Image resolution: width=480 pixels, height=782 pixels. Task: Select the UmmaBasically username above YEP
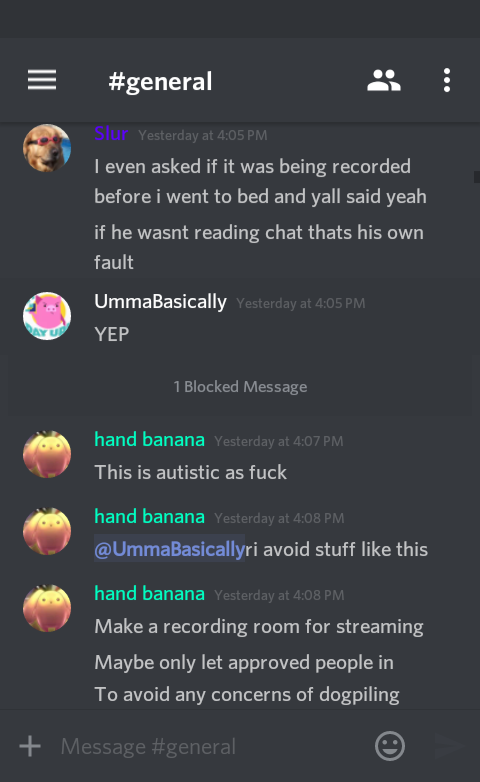(160, 302)
